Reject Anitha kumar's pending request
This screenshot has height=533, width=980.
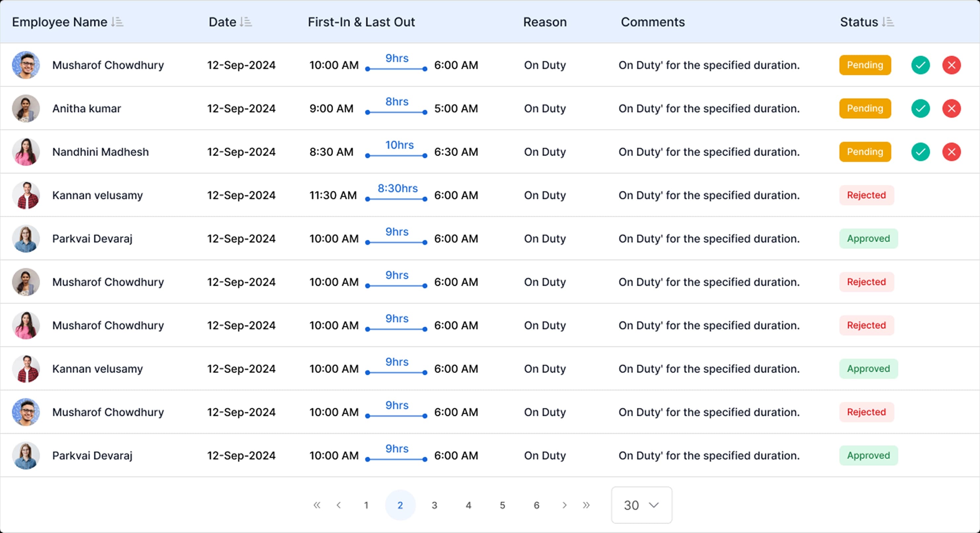tap(951, 108)
